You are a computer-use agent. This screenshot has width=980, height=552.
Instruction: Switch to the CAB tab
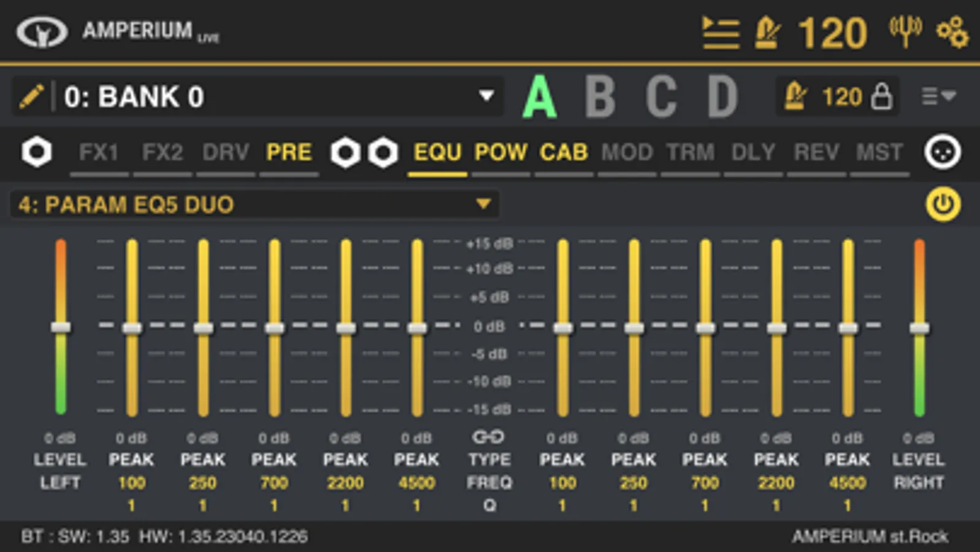pyautogui.click(x=564, y=152)
